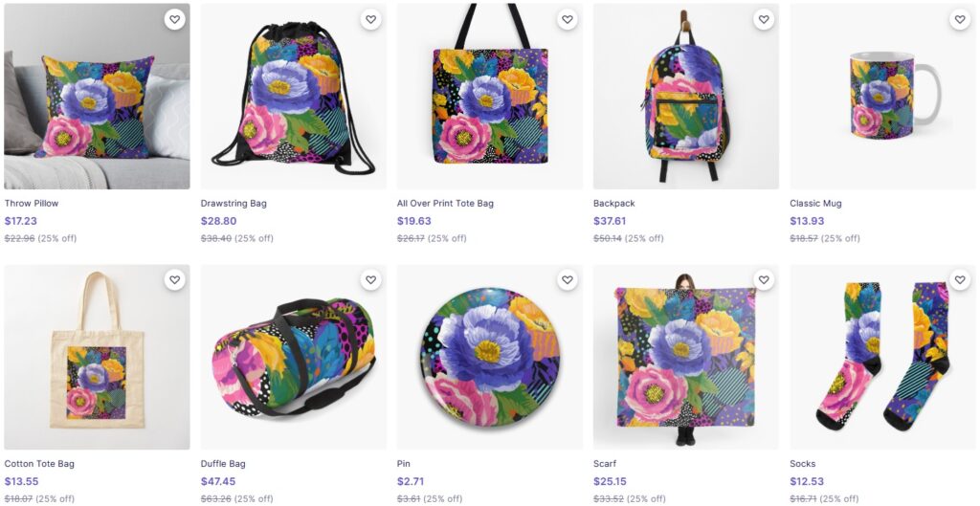Viewport: 980px width, 506px height.
Task: Toggle the Socks favorite heart
Action: click(960, 280)
